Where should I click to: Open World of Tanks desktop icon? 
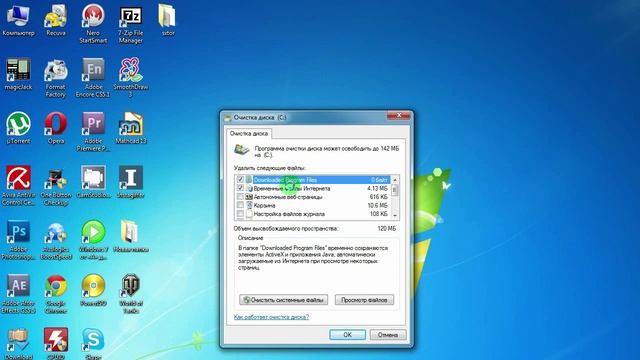coord(131,294)
